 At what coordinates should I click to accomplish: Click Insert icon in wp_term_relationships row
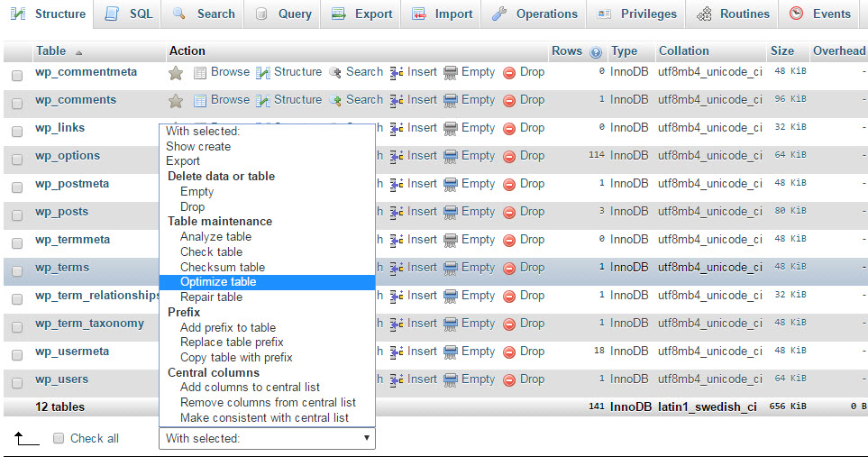(397, 296)
